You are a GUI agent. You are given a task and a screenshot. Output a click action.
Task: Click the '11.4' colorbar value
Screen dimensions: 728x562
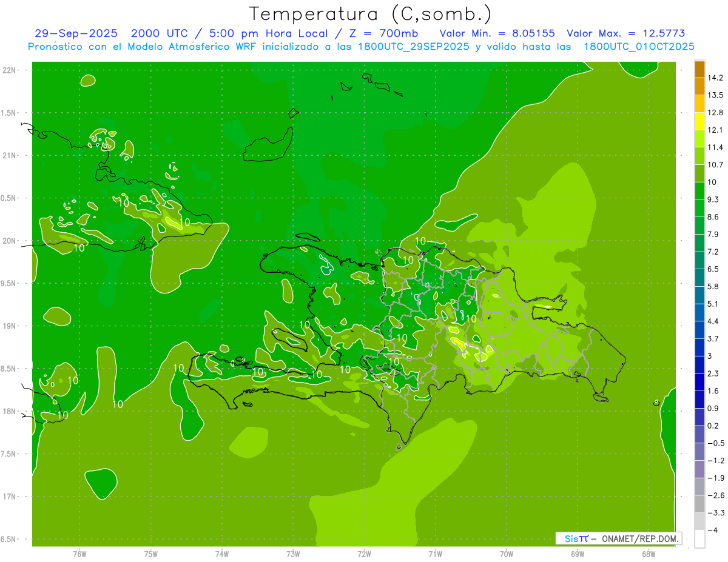[715, 147]
